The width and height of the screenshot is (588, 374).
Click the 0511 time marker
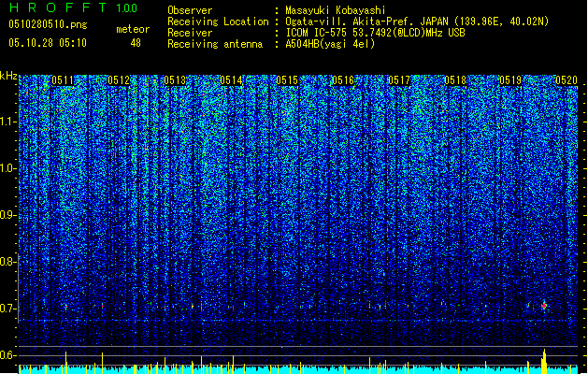63,80
